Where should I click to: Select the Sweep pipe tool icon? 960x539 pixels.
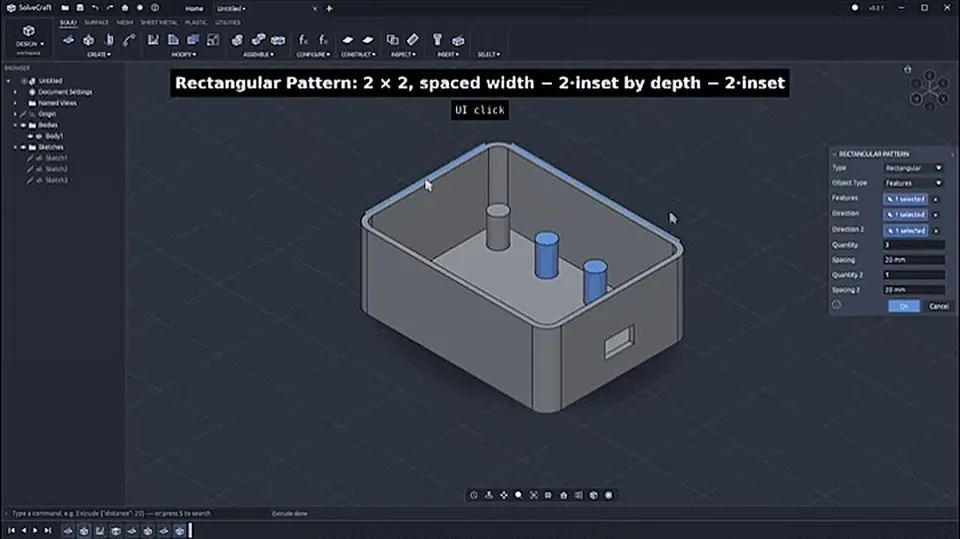pyautogui.click(x=129, y=40)
